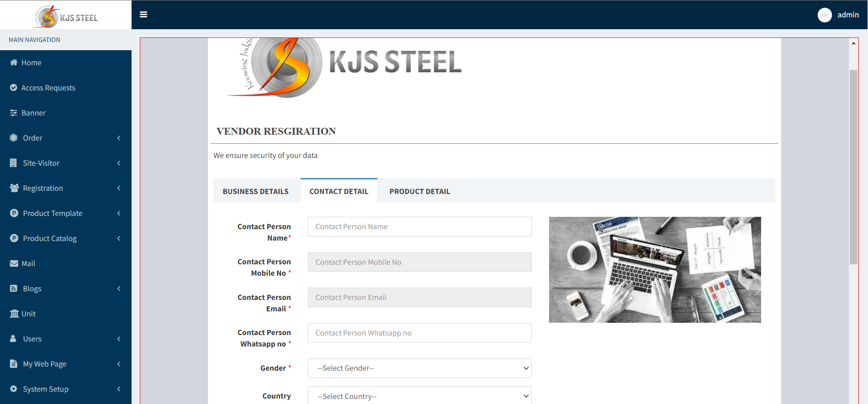This screenshot has width=868, height=404.
Task: Expand the System Setup chevron
Action: click(119, 389)
